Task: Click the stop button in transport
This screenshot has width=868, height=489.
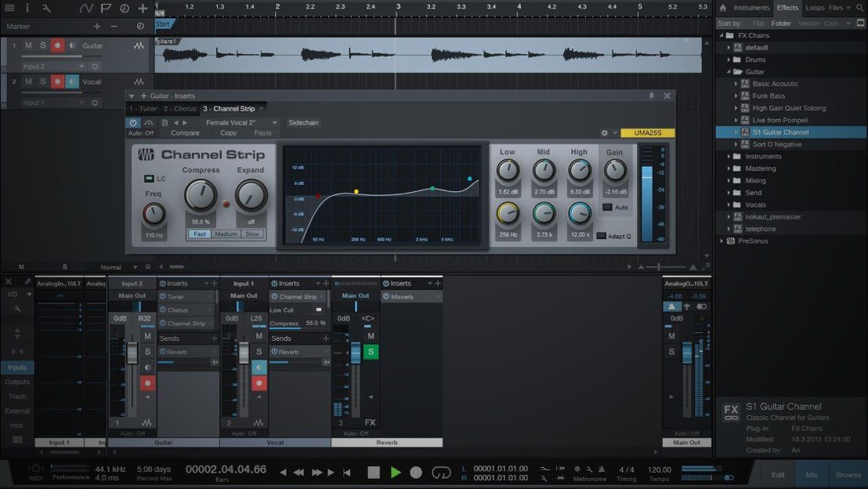Action: point(374,472)
